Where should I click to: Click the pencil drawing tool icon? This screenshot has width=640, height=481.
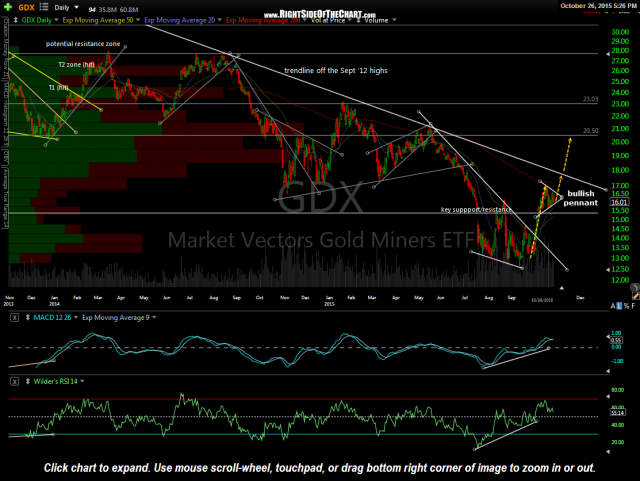click(x=636, y=296)
